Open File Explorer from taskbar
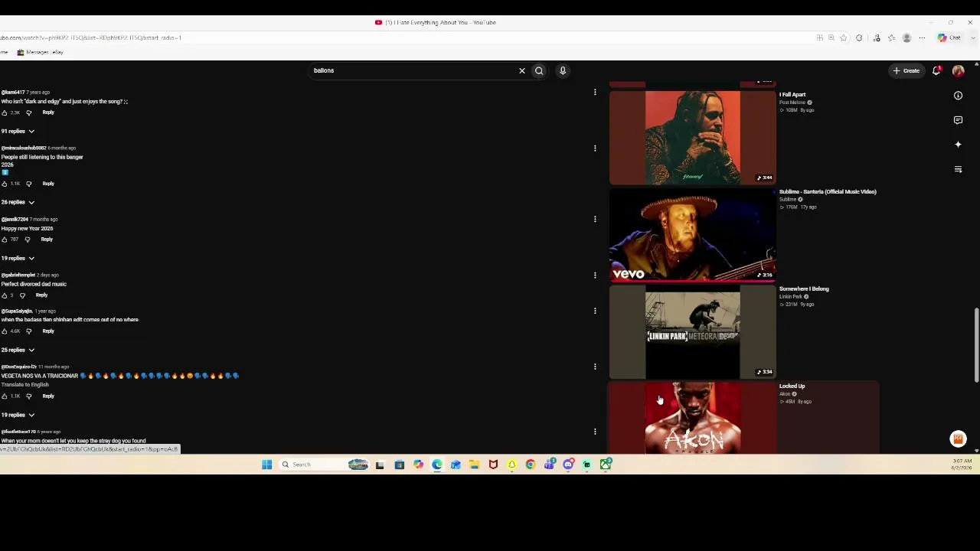Image resolution: width=980 pixels, height=551 pixels. pyautogui.click(x=474, y=465)
